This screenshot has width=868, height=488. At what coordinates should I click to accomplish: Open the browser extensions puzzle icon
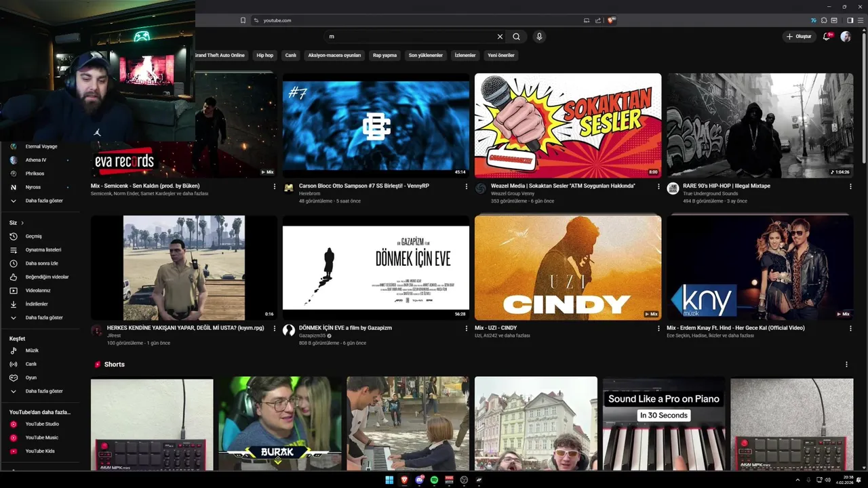[x=824, y=20]
